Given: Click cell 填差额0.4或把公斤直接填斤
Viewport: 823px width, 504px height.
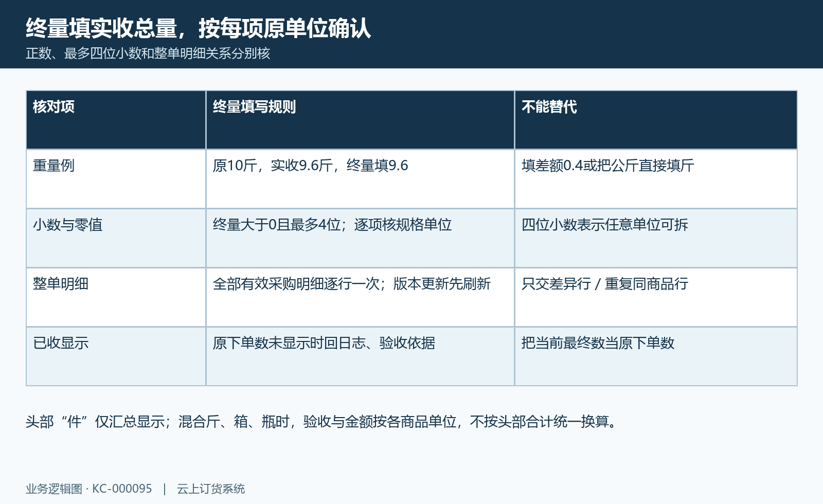Looking at the screenshot, I should [656, 179].
